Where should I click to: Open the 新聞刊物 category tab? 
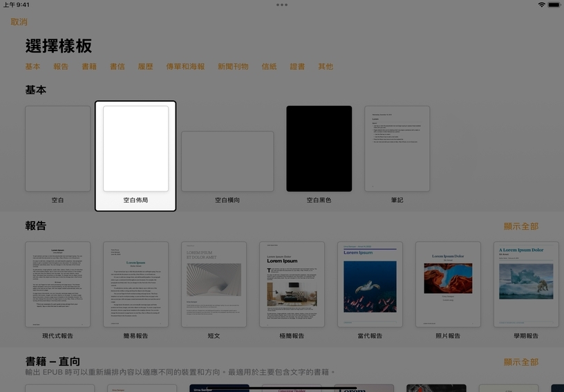(233, 67)
